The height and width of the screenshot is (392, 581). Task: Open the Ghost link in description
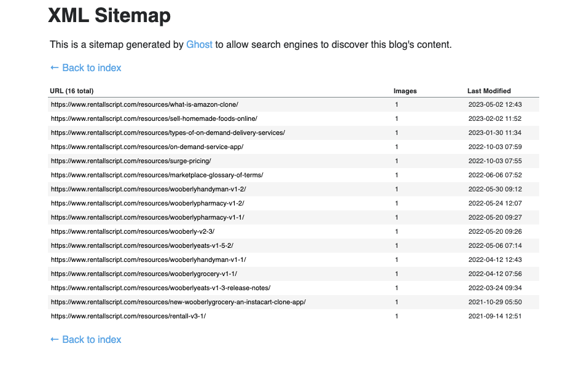[x=199, y=44]
